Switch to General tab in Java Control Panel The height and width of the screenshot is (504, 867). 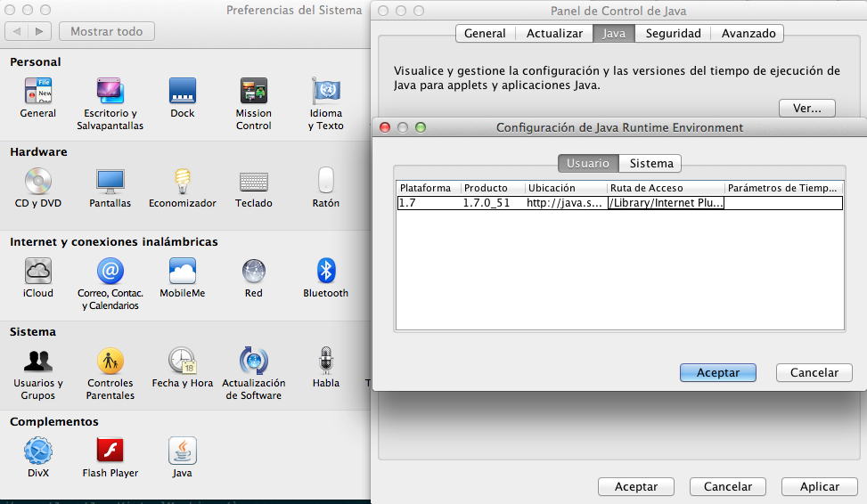point(485,33)
